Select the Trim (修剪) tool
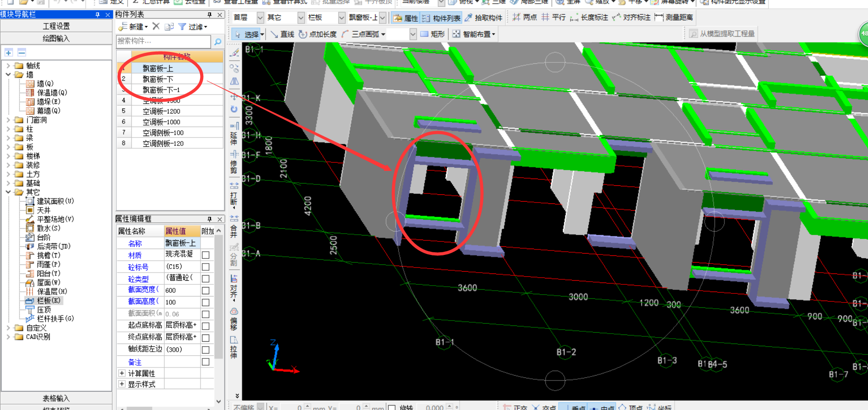 (x=234, y=162)
